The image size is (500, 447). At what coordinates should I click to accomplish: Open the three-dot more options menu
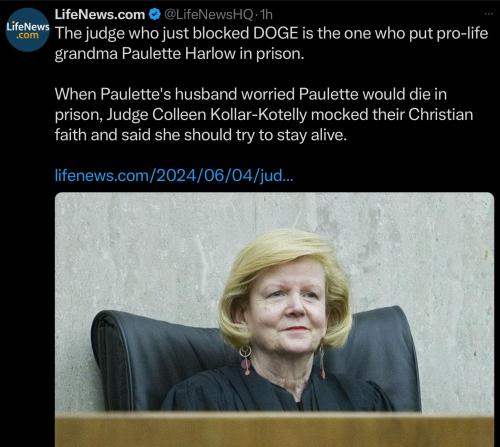tap(488, 14)
